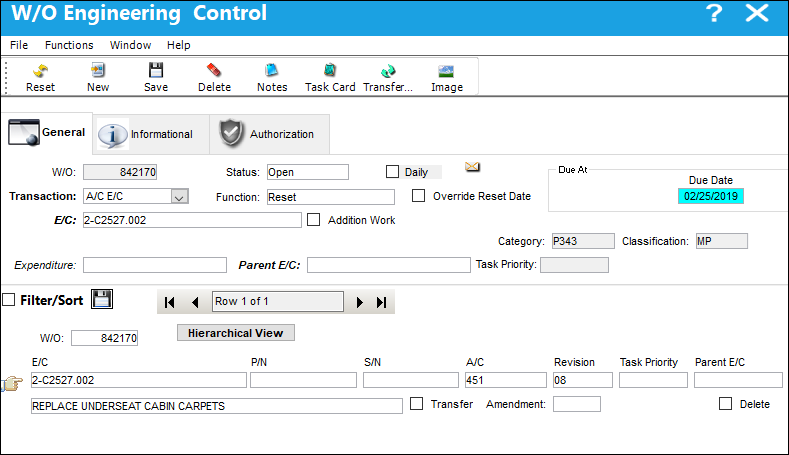Open the Image toolbar icon
789x455 pixels.
[446, 71]
